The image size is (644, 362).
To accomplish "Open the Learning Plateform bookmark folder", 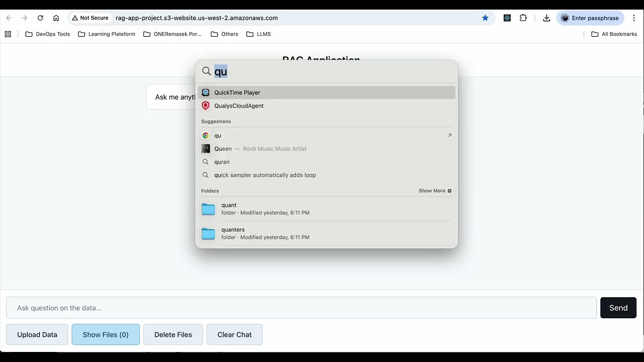I will tap(107, 34).
